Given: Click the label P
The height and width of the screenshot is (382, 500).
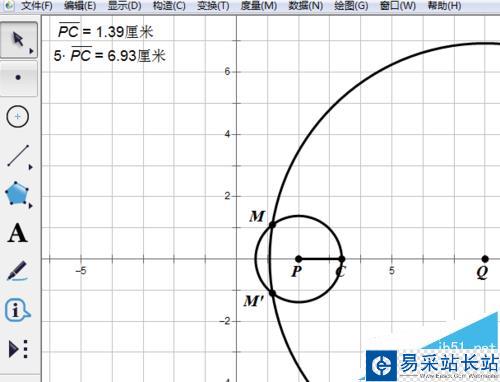Looking at the screenshot, I should 296,271.
